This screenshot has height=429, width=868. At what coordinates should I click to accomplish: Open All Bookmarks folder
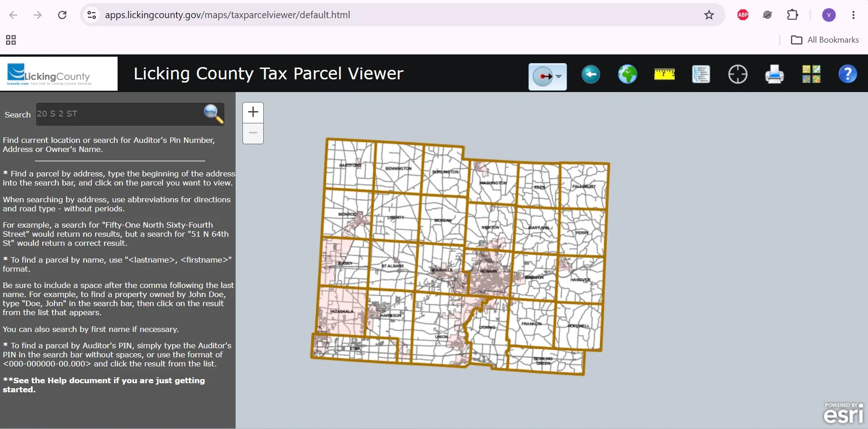[825, 40]
